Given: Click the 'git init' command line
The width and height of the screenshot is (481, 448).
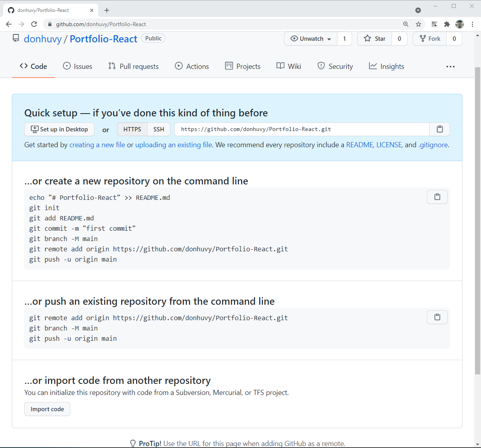Looking at the screenshot, I should point(44,208).
